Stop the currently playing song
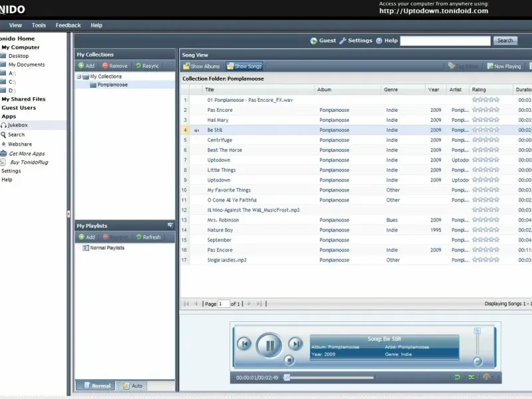Image resolution: width=532 pixels, height=399 pixels. pos(289,360)
